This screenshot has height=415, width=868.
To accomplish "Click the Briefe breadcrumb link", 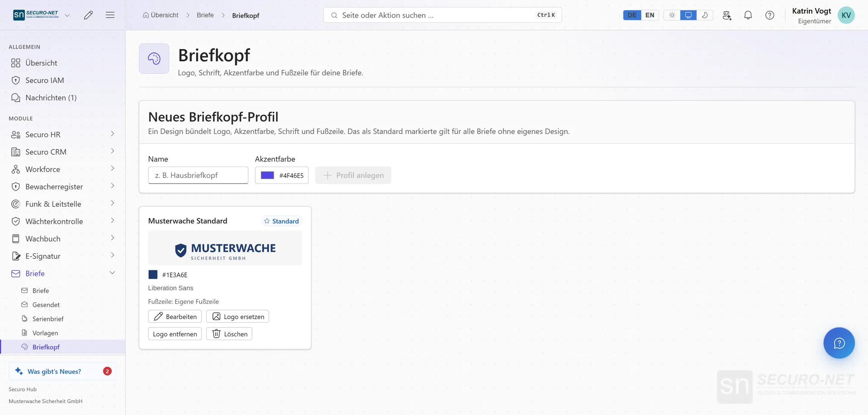I will coord(205,15).
